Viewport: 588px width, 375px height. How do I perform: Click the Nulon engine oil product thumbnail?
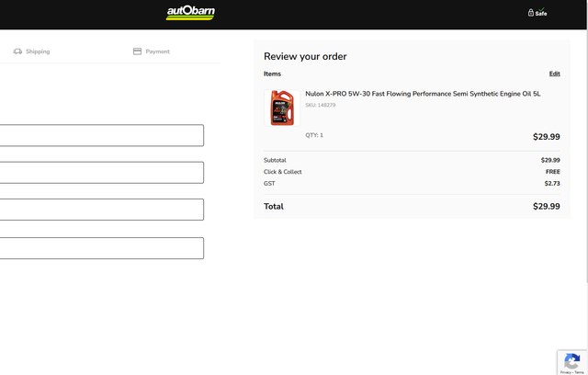click(x=282, y=108)
